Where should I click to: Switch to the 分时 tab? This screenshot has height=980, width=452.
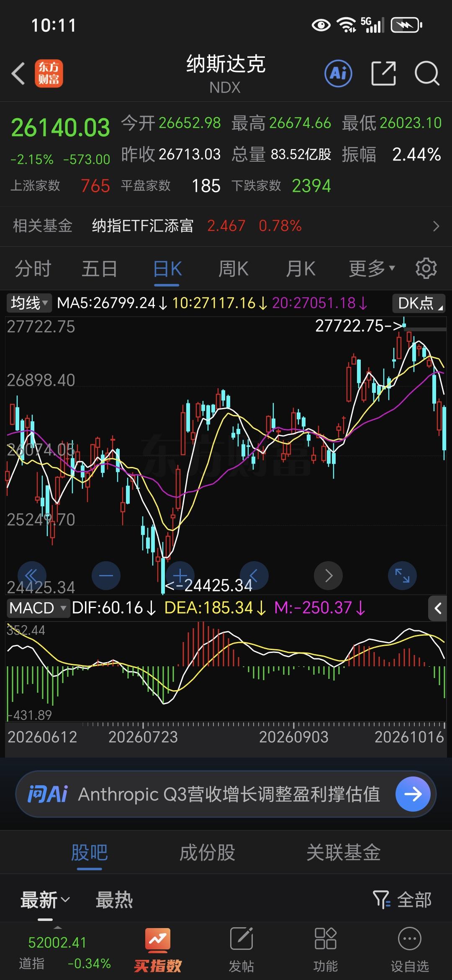33,268
